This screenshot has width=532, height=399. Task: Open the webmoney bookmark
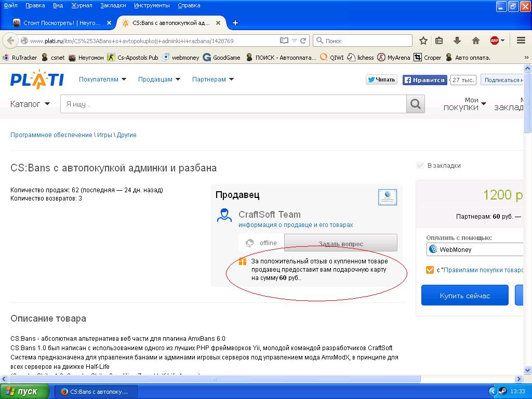coord(180,58)
